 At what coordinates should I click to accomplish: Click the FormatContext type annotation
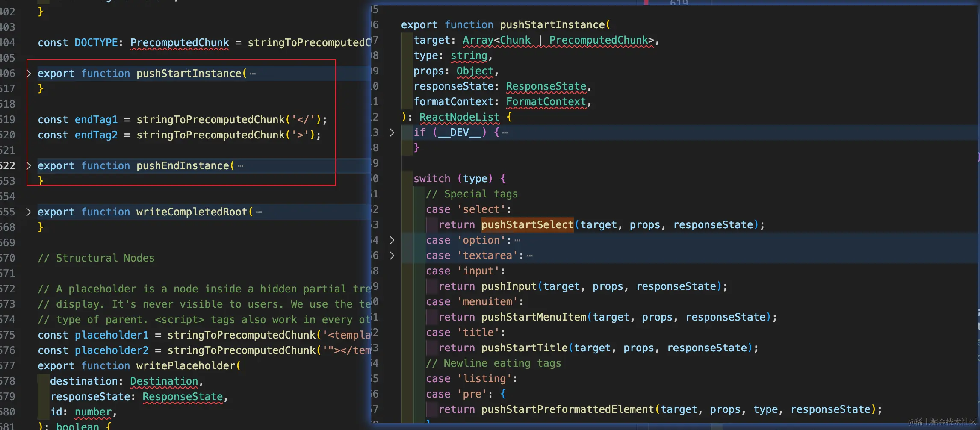(x=546, y=102)
